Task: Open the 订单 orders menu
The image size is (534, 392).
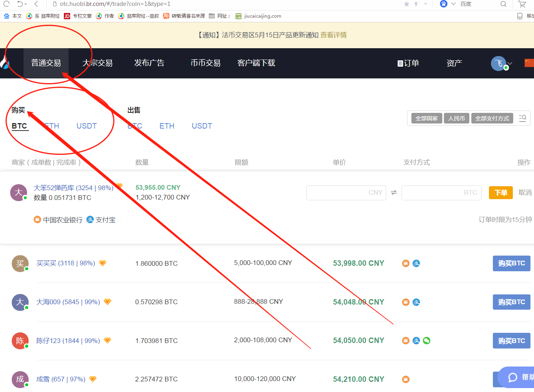Action: [408, 63]
